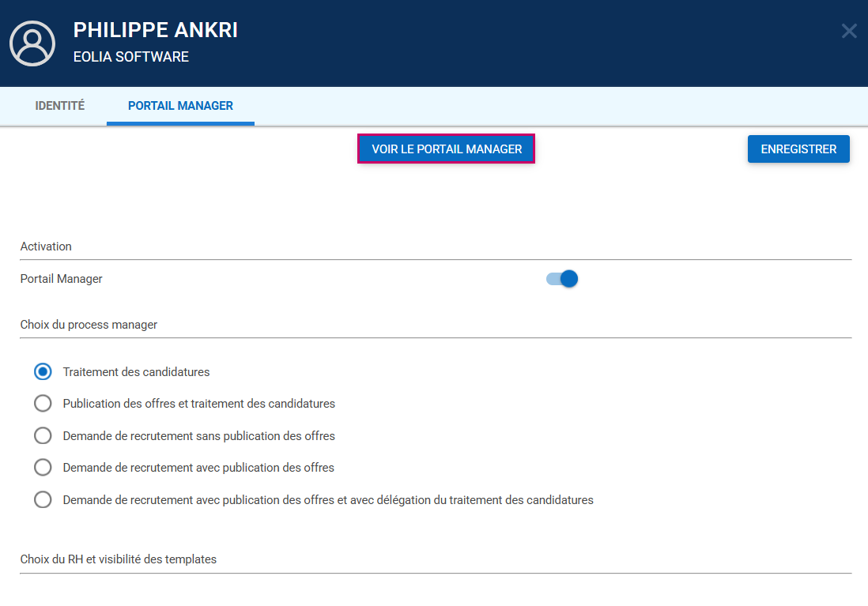This screenshot has width=868, height=606.
Task: Disable the Portail Manager toggle switch
Action: pyautogui.click(x=562, y=279)
